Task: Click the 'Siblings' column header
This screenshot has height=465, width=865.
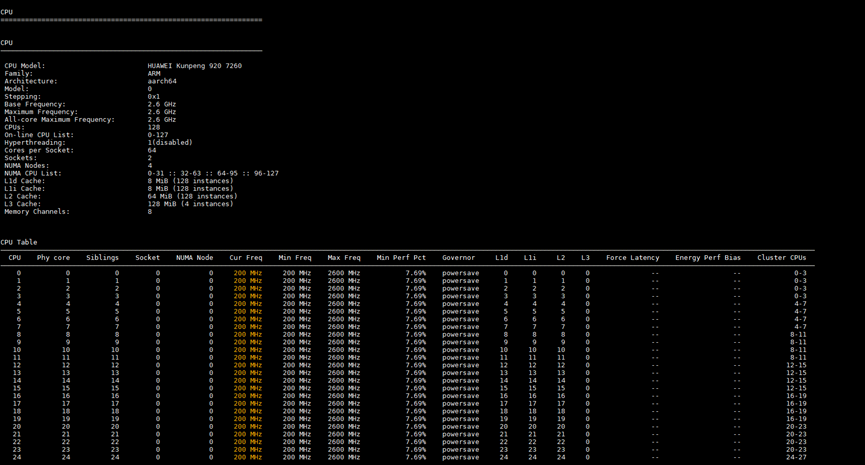Action: click(102, 258)
